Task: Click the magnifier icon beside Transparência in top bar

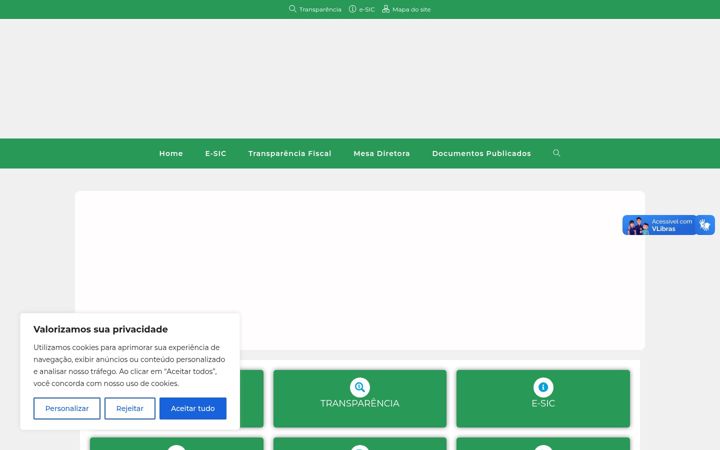Action: click(x=292, y=9)
